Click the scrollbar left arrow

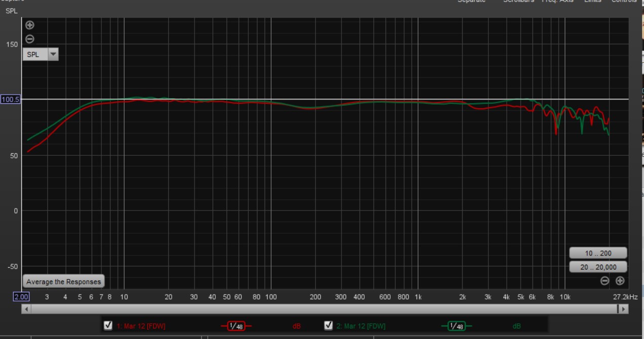(26, 309)
